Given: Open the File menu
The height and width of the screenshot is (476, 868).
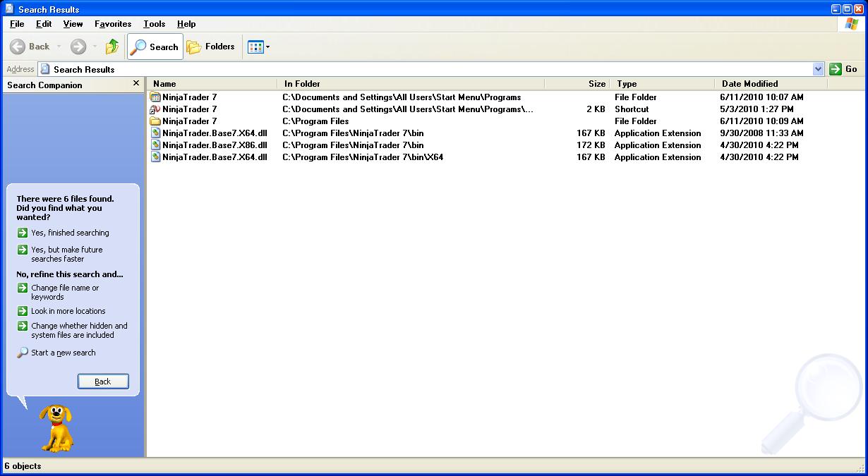Looking at the screenshot, I should click(x=17, y=24).
